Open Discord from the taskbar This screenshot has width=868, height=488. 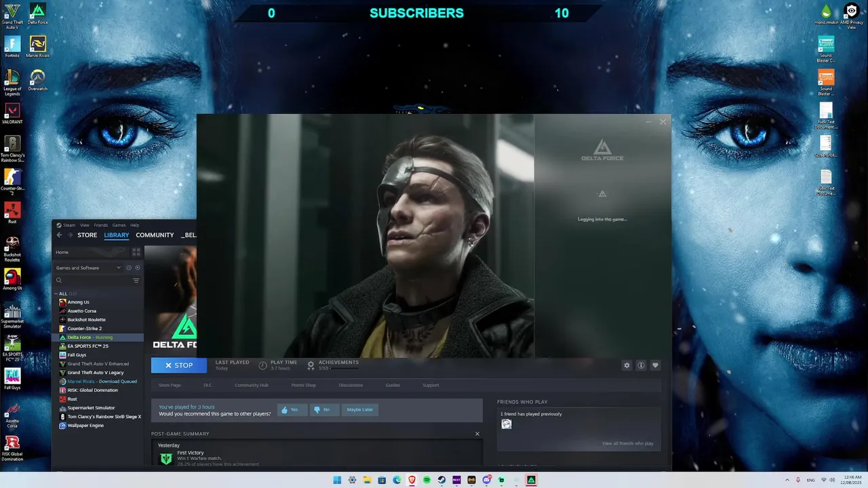[486, 480]
